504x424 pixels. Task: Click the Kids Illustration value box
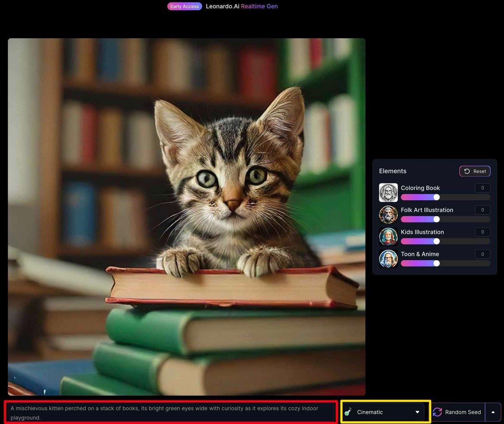point(483,232)
